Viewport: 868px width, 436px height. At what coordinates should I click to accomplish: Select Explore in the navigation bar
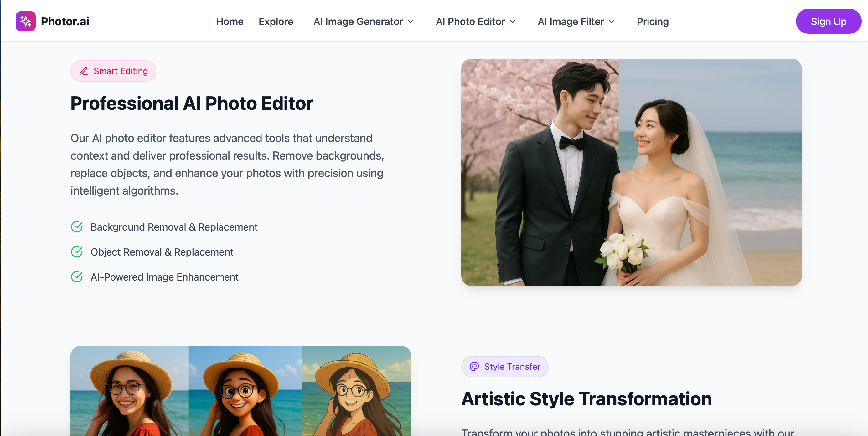(x=276, y=21)
